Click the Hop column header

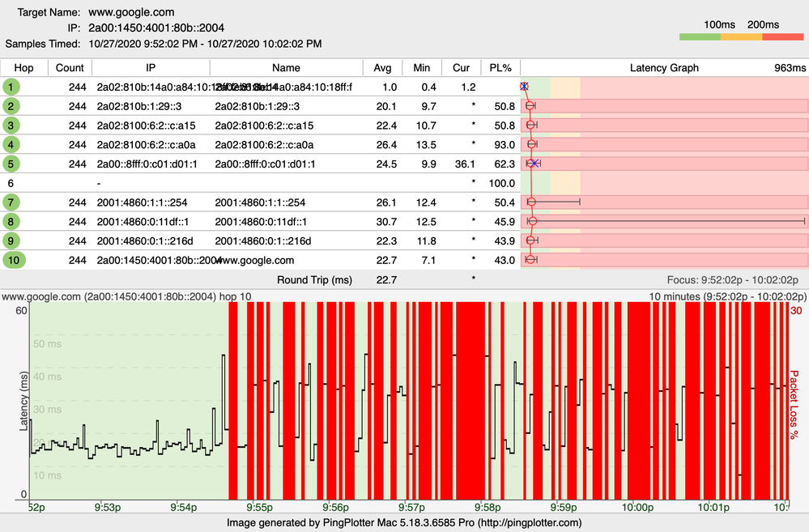[x=23, y=67]
